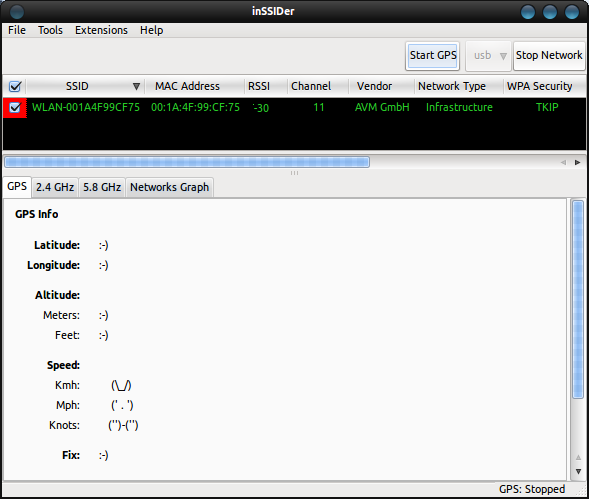Switch to the Networks Graph tab
Viewport: 589px width, 499px height.
coord(169,187)
